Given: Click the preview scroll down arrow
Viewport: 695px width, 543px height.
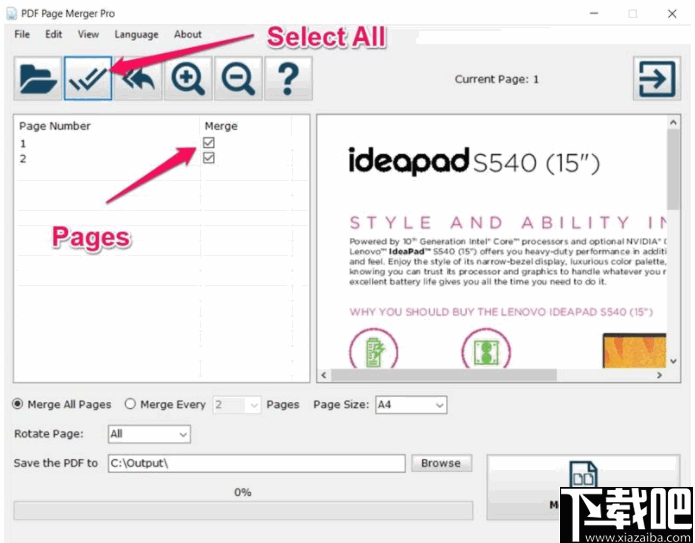Looking at the screenshot, I should point(673,361).
